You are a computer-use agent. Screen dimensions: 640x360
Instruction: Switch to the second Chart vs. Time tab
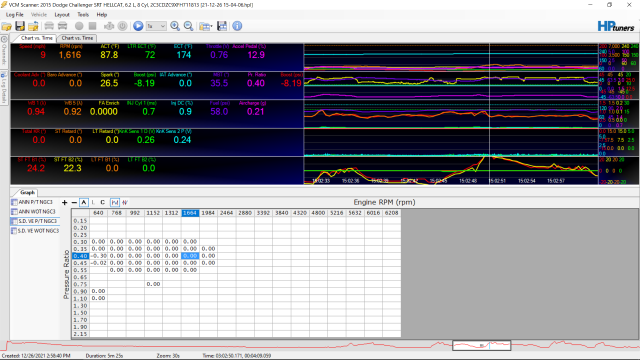coord(77,38)
